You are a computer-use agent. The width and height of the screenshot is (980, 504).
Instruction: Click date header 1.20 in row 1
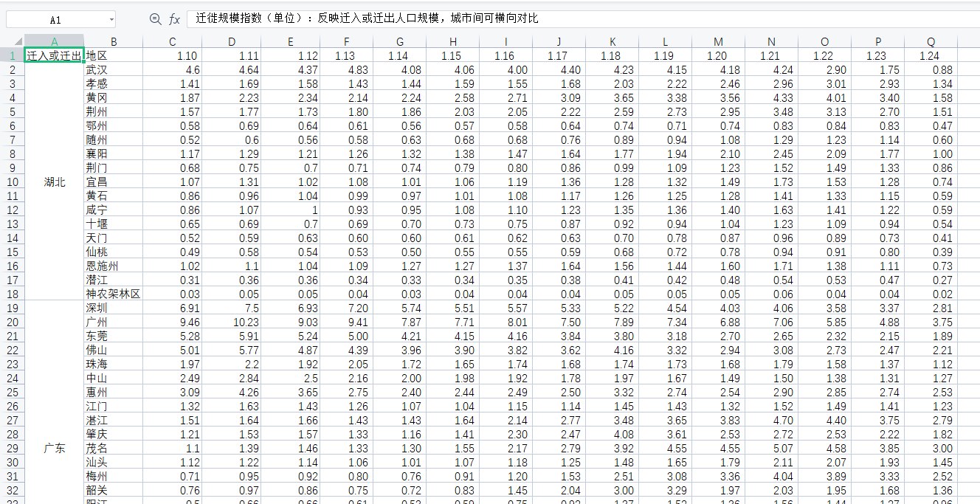tap(719, 55)
